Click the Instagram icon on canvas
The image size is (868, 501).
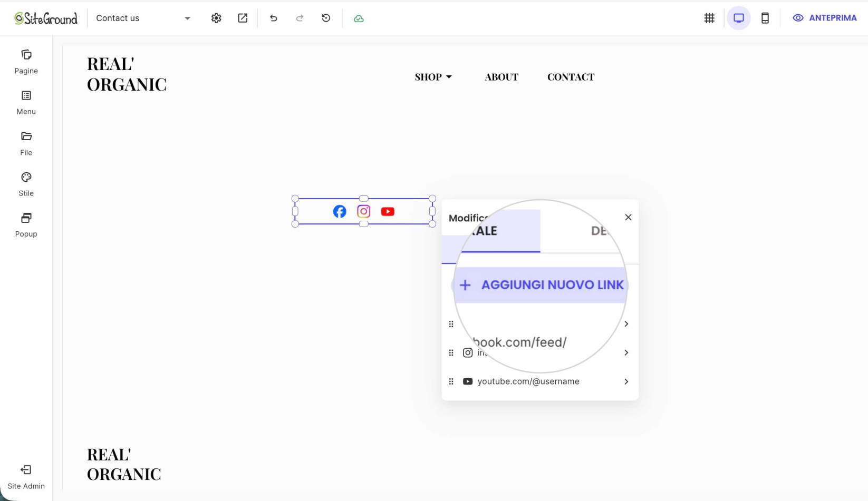[x=363, y=211]
